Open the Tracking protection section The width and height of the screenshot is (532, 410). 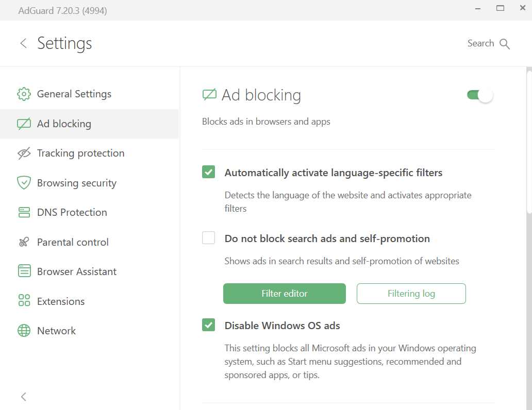coord(89,153)
